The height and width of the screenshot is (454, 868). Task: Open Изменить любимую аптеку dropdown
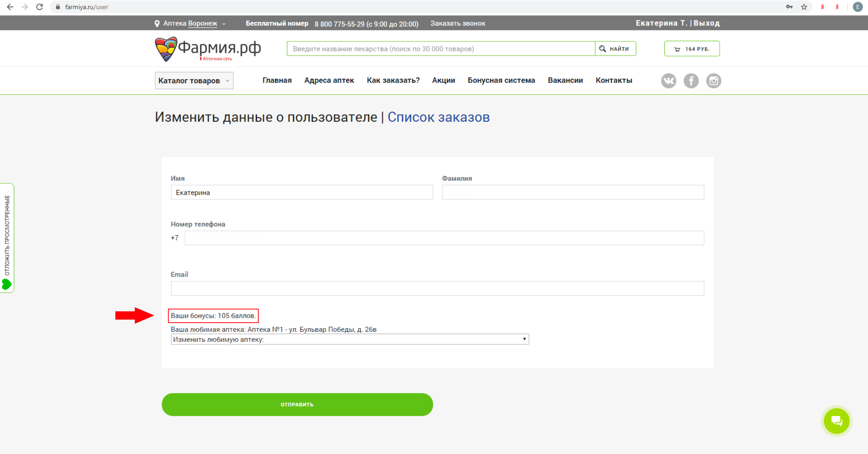tap(350, 339)
